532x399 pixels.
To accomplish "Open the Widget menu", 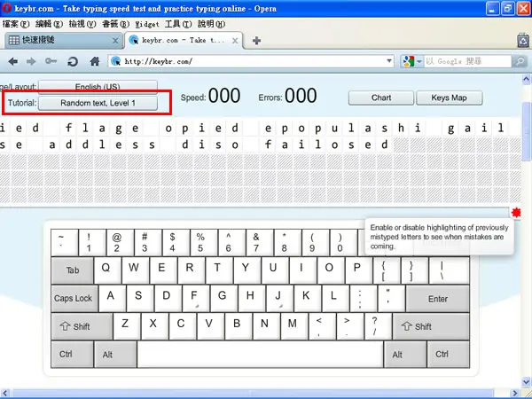I will 147,24.
